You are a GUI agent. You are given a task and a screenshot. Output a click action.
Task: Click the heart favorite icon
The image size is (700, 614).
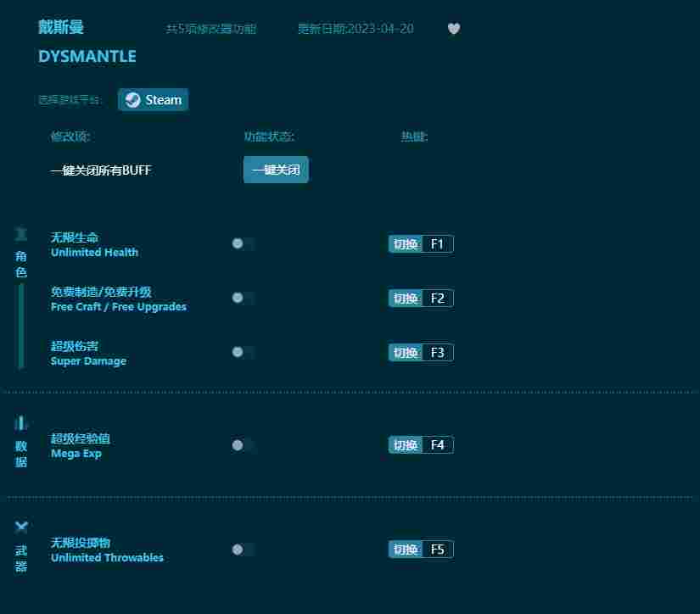coord(454,29)
